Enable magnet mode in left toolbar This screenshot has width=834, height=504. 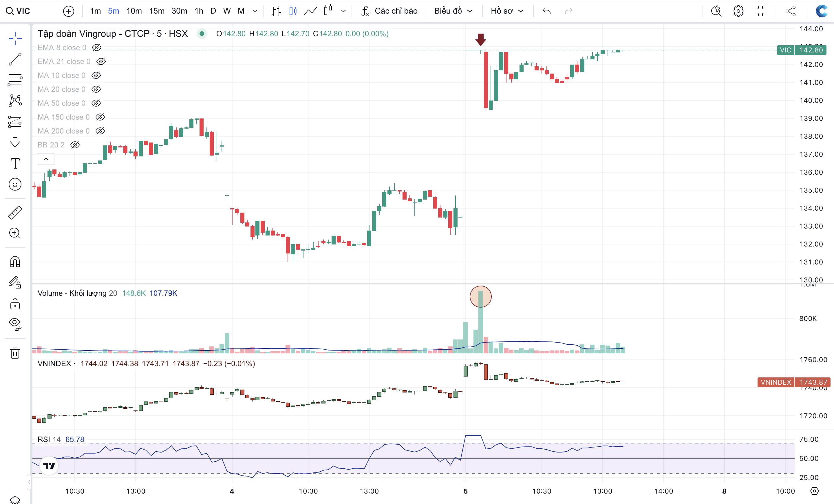coord(15,262)
